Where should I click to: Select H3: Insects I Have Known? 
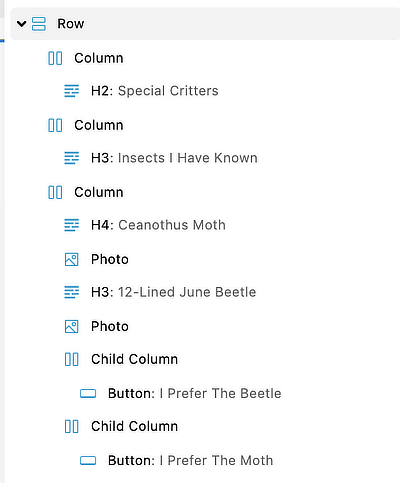(174, 158)
